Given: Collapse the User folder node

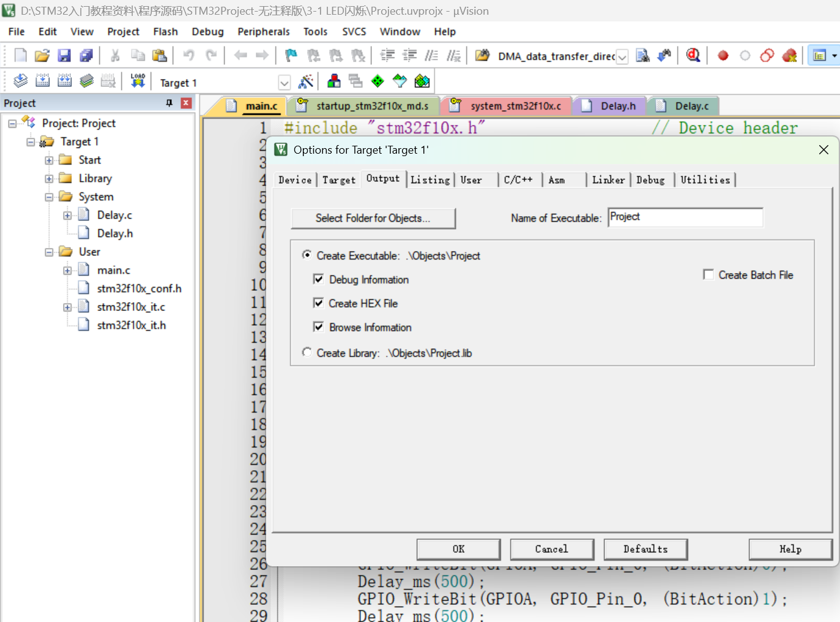Looking at the screenshot, I should (49, 252).
